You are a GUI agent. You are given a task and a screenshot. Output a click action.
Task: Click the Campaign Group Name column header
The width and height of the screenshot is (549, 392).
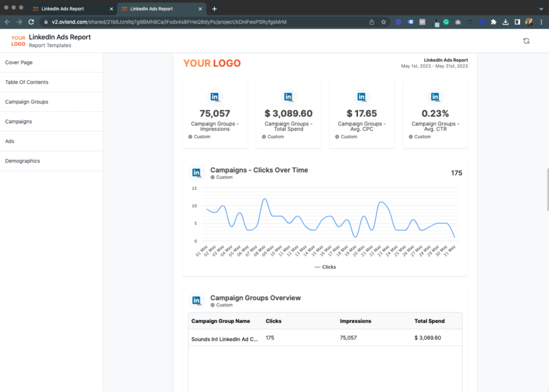click(220, 321)
